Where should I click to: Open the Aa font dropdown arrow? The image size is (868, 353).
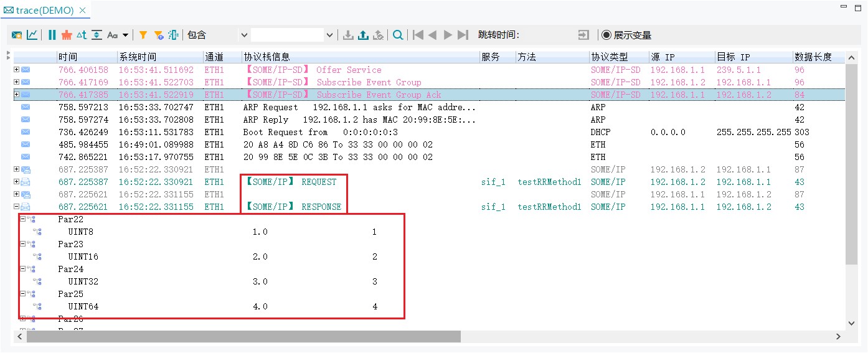point(125,35)
